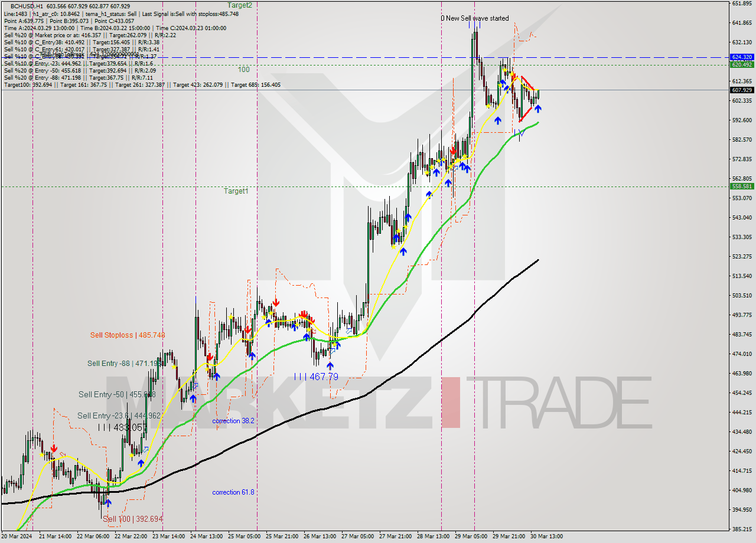This screenshot has height=543, width=756.
Task: Click the 483.745 price axis value
Action: click(742, 335)
